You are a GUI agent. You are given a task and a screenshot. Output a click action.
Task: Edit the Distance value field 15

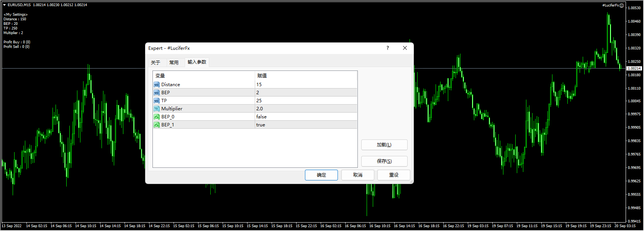pos(306,85)
